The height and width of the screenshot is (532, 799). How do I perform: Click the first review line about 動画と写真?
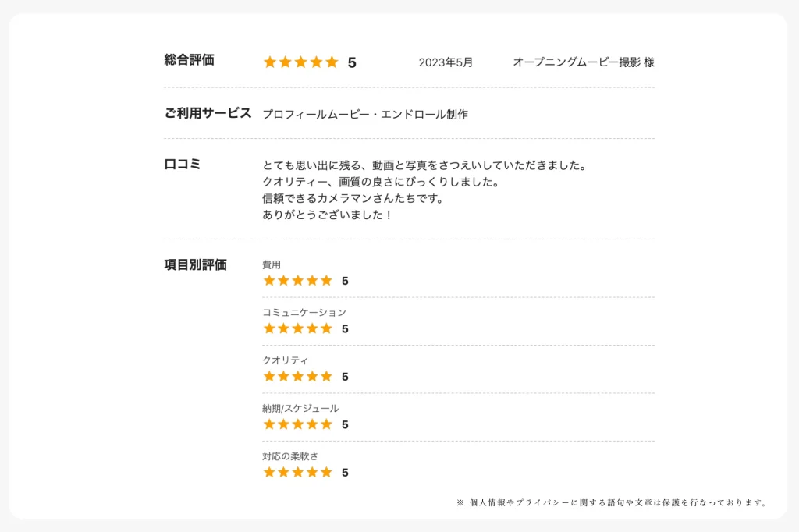[425, 165]
